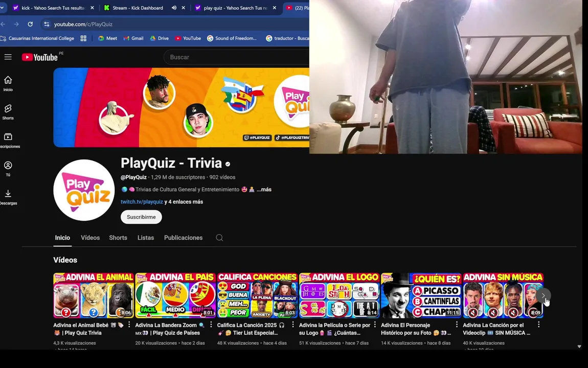Open Suscripciones in the sidebar
Screen dimensions: 588x368
pyautogui.click(x=8, y=141)
